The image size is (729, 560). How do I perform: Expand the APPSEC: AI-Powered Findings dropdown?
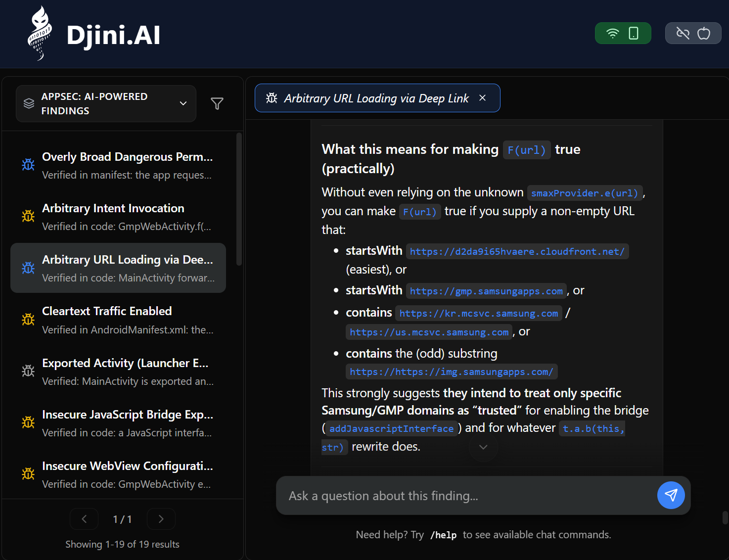[x=106, y=103]
